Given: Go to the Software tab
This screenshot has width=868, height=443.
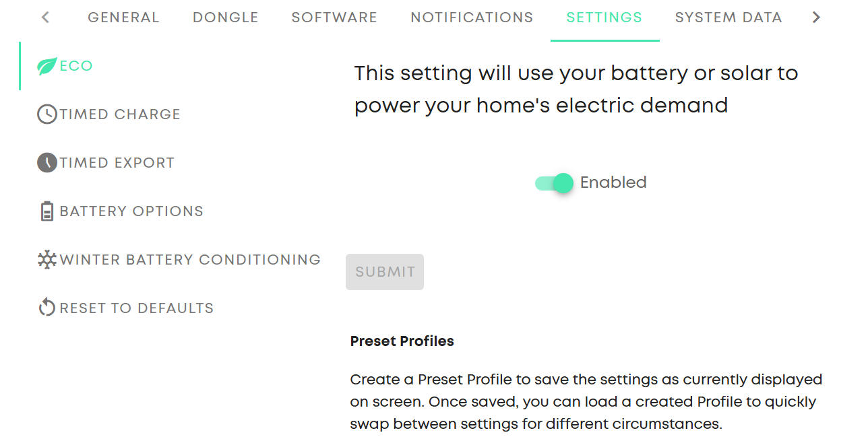Looking at the screenshot, I should click(x=334, y=18).
